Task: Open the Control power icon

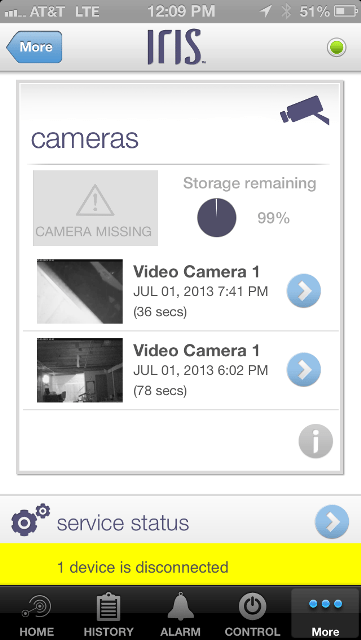Action: [252, 607]
